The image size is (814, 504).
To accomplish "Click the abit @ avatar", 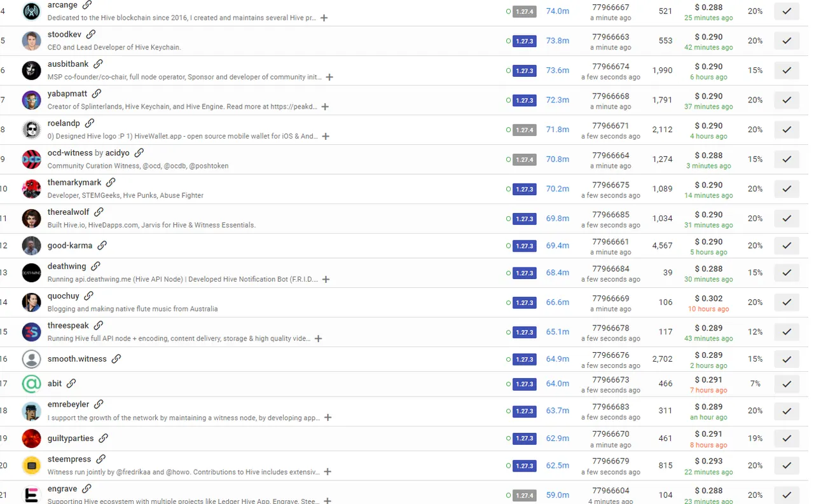I will [x=31, y=384].
